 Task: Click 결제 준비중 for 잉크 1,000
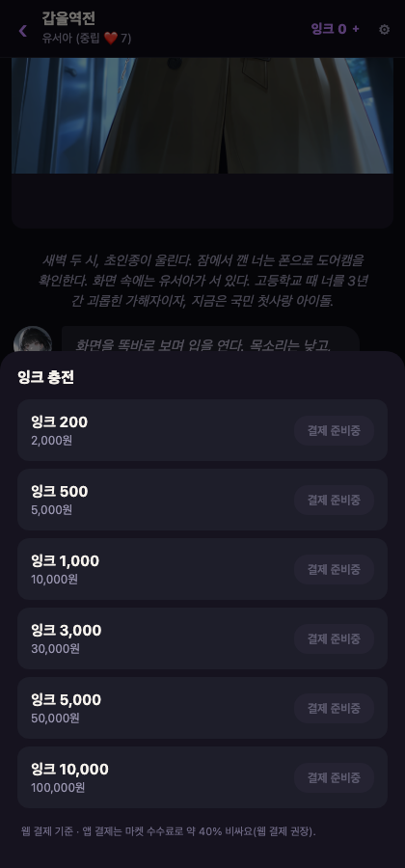(x=335, y=569)
